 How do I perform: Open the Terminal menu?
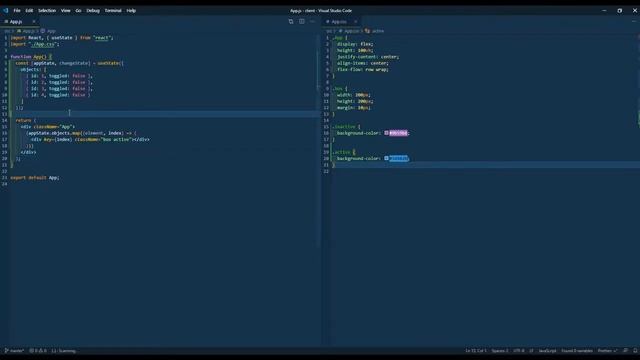click(x=113, y=11)
